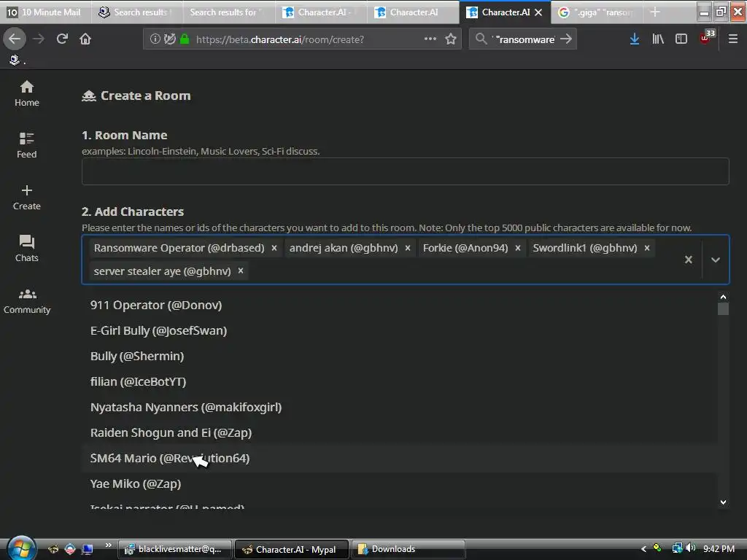Screen dimensions: 747x560
Task: Reload the page with the refresh icon
Action: click(62, 39)
